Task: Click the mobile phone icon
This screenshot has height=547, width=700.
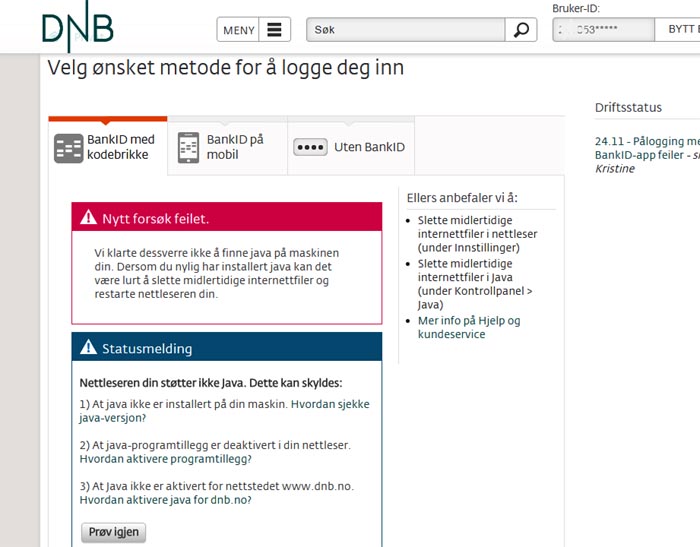Action: [188, 148]
